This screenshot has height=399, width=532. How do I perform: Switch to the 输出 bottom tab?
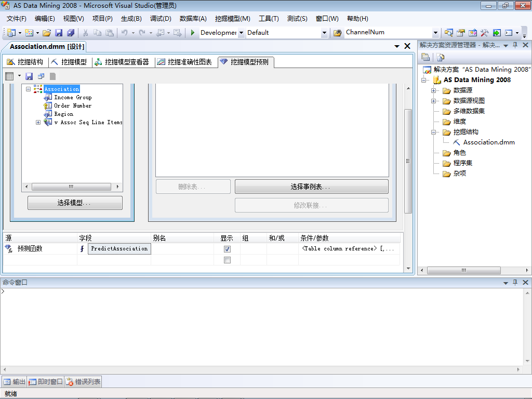(15, 382)
